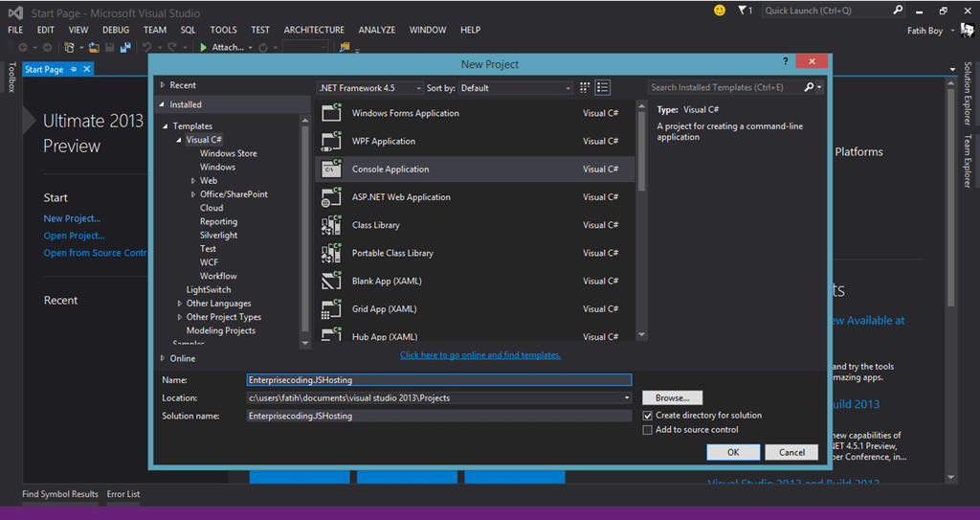Screen dimensions: 980x520
Task: Click the Console Application template icon
Action: [331, 169]
